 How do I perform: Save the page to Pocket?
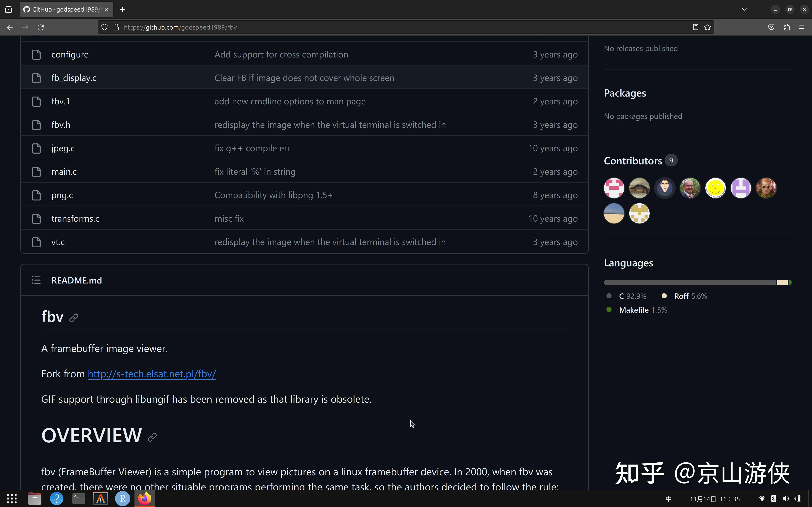(x=771, y=27)
